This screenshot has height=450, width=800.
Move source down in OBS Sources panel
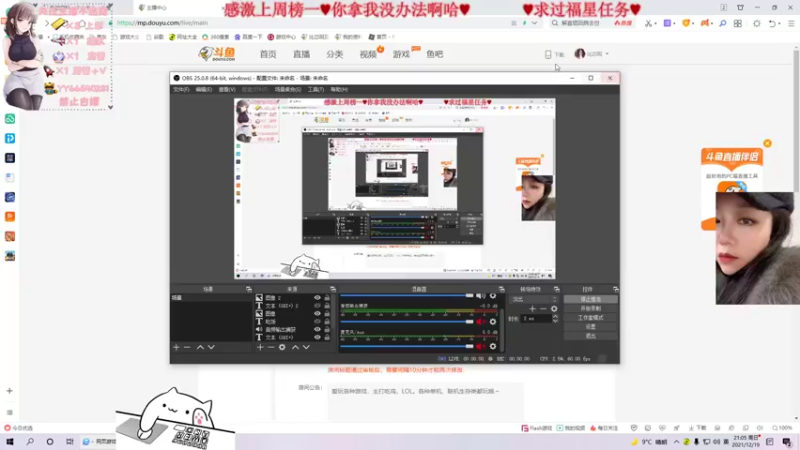pyautogui.click(x=306, y=347)
